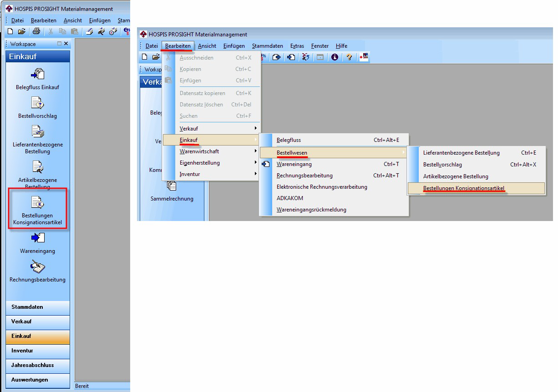The height and width of the screenshot is (392, 558).
Task: Open the Stammdaten menu in the menu bar
Action: (268, 46)
